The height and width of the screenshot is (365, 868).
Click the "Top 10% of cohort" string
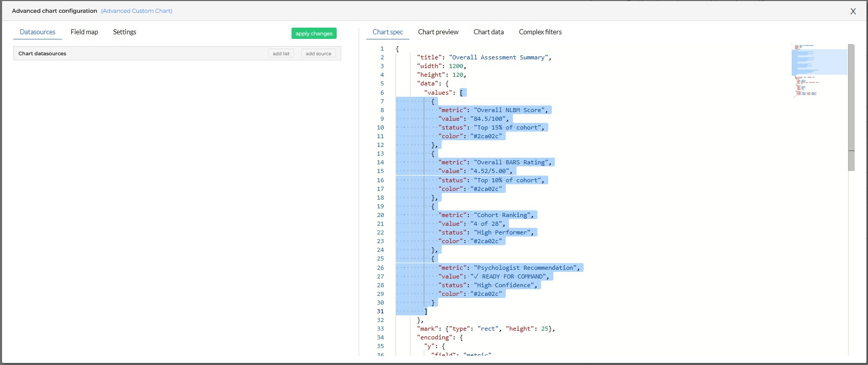(507, 180)
